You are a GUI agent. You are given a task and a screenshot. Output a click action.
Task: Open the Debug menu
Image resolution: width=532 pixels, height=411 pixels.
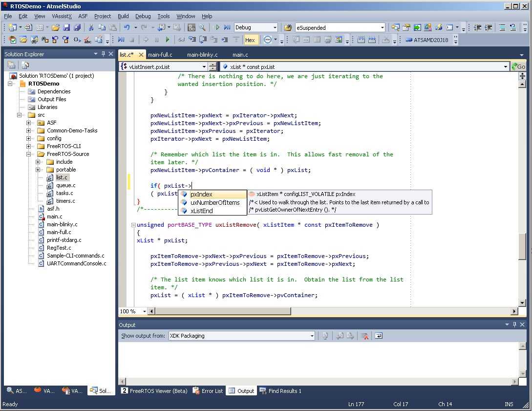click(x=143, y=16)
